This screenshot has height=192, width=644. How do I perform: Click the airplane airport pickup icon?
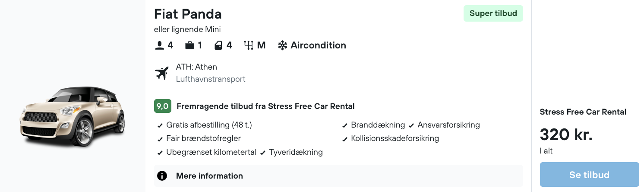click(162, 73)
